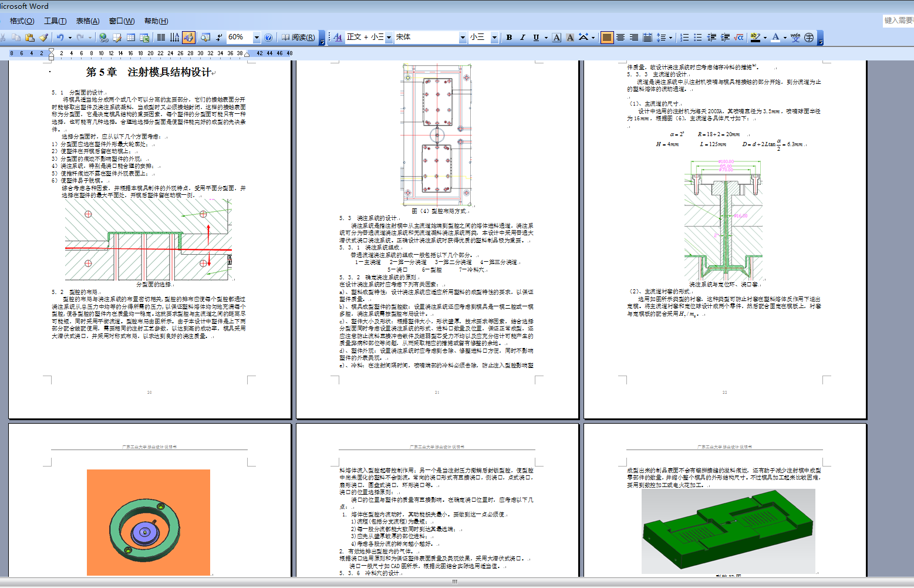Toggle justified text alignment
This screenshot has width=914, height=588.
[x=607, y=38]
